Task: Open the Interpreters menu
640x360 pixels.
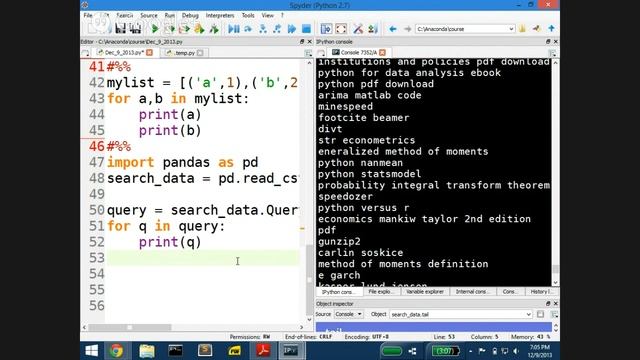Action: (220, 16)
